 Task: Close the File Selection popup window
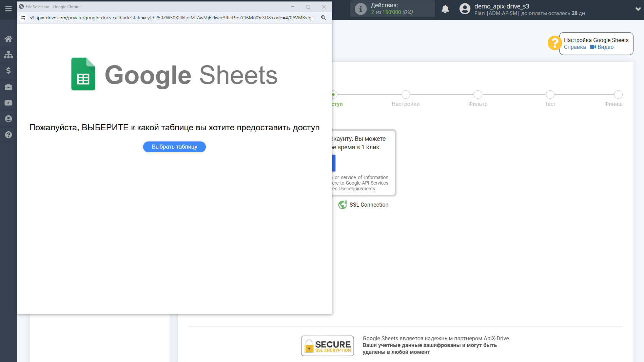324,7
